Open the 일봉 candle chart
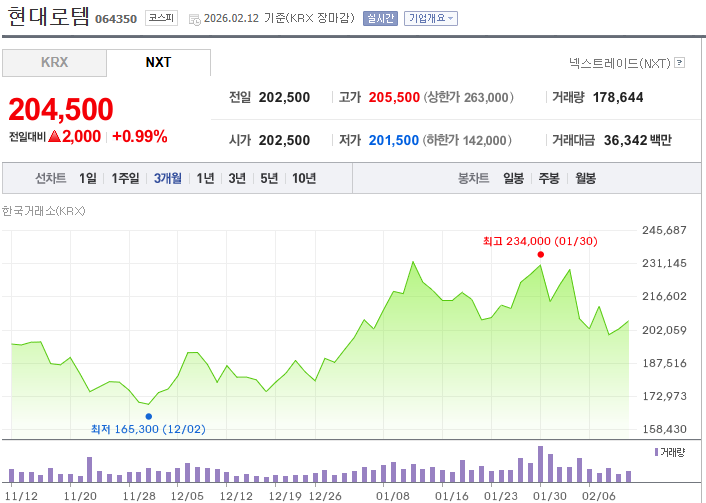Viewport: 706px width, 503px height. tap(514, 178)
